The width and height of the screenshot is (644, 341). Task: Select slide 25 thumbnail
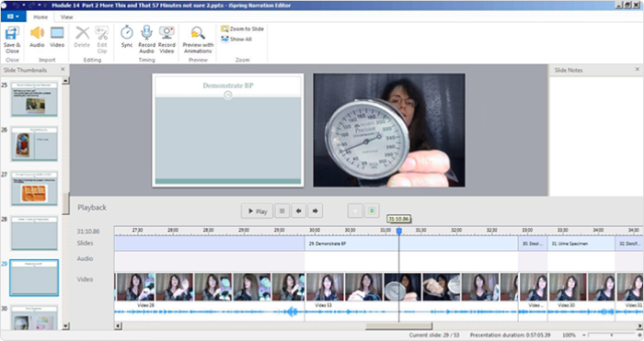[34, 99]
